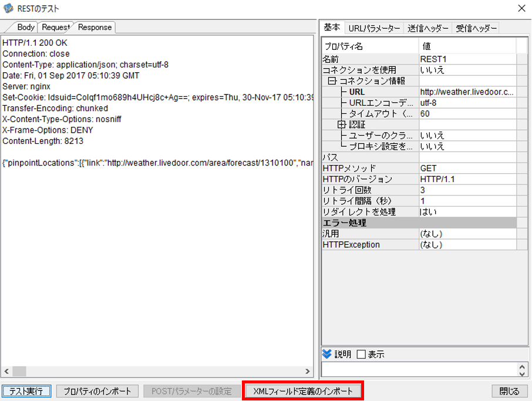Expand the 認証 tree node
This screenshot has height=401, width=532.
(342, 124)
